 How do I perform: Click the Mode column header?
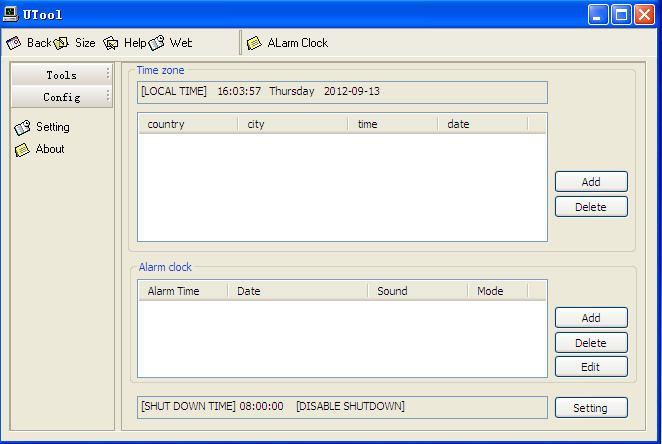pyautogui.click(x=498, y=291)
